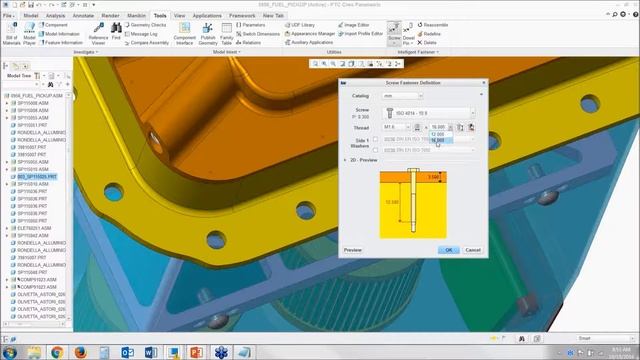Image resolution: width=640 pixels, height=360 pixels.
Task: Expand the ELE760251.ASM node
Action: pos(7,228)
